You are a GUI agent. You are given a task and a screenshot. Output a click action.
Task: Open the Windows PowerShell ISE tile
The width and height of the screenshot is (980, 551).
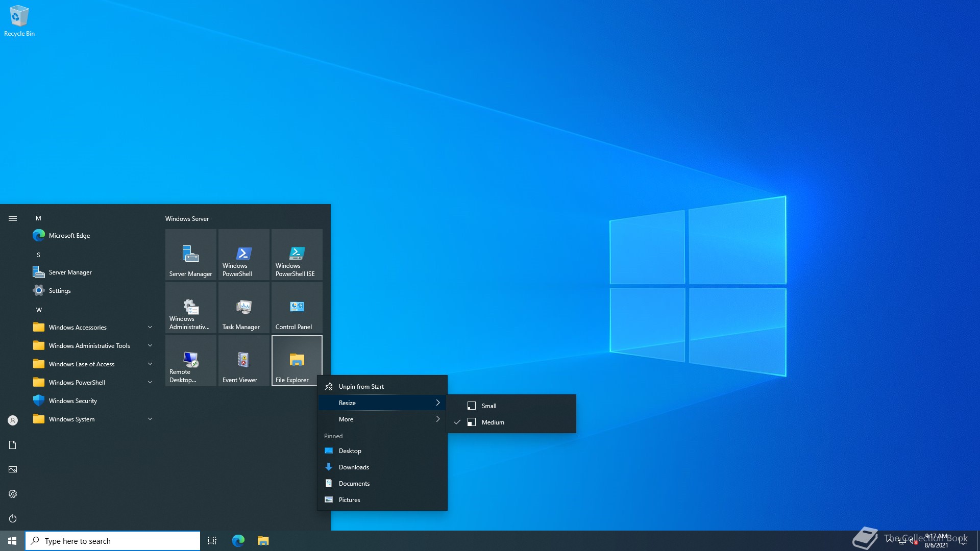pyautogui.click(x=297, y=255)
